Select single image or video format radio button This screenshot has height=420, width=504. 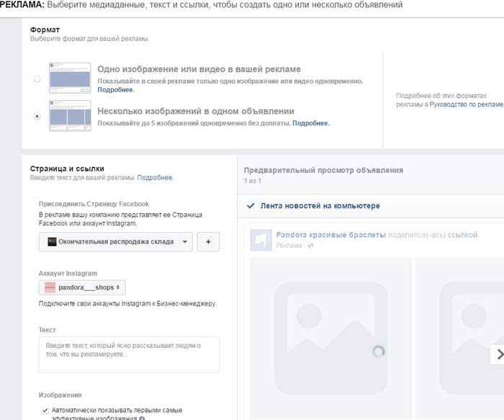click(x=37, y=79)
